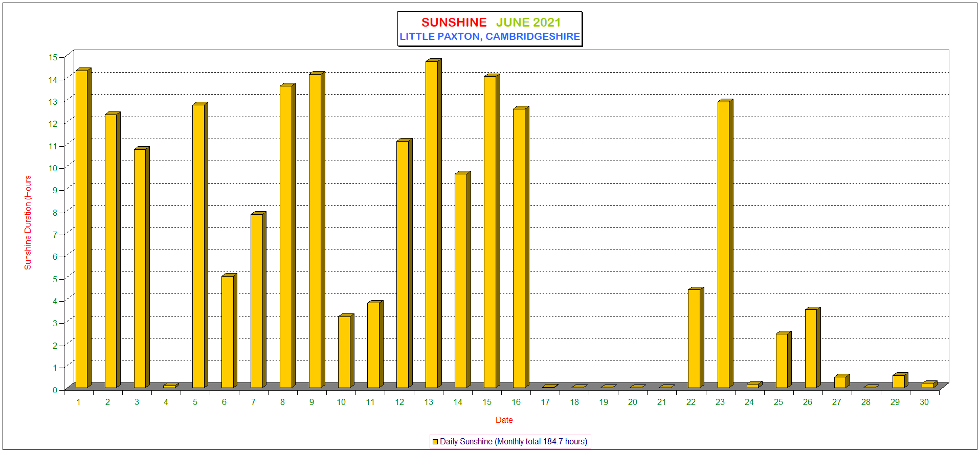Select the small bar for date 29

900,380
